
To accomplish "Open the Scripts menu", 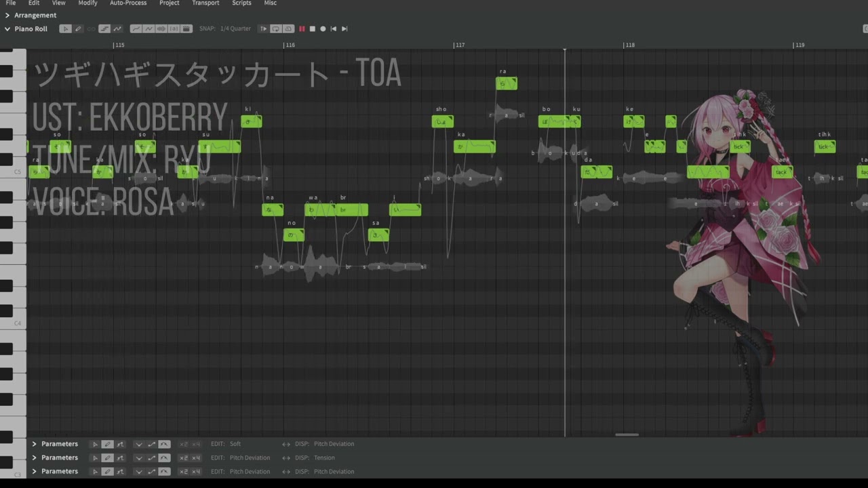I will click(x=241, y=3).
